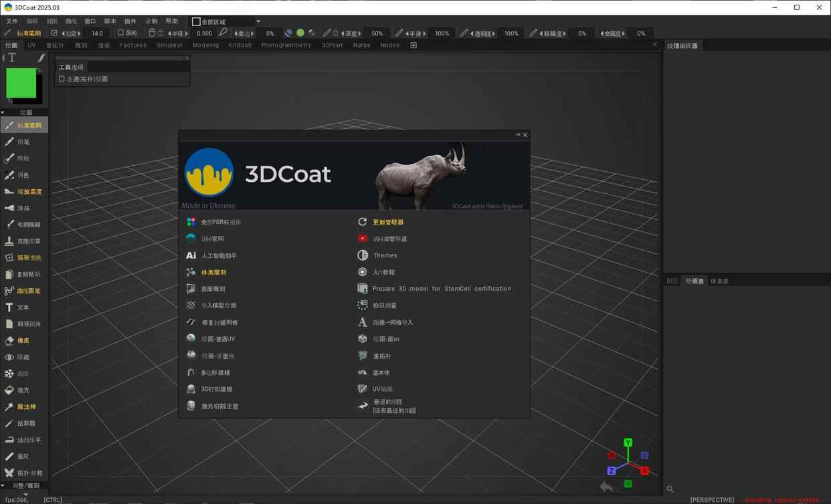Switch to the UV workspace tab
The width and height of the screenshot is (831, 504).
point(31,45)
